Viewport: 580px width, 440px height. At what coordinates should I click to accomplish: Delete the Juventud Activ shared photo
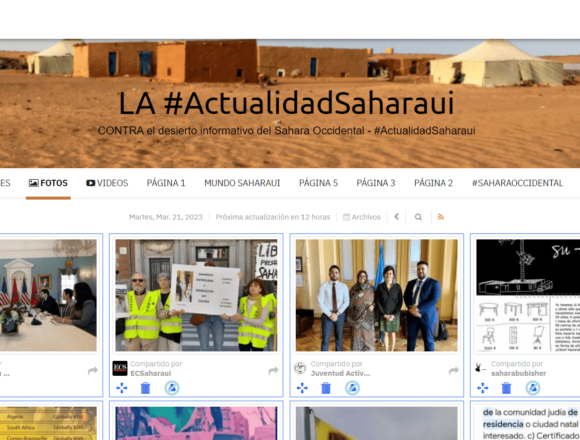(x=326, y=388)
